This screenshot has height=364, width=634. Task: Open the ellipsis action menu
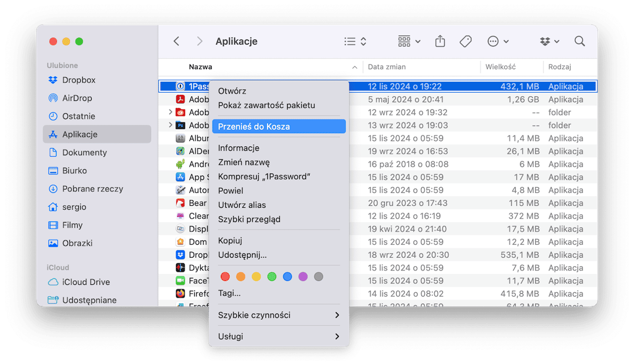click(498, 41)
